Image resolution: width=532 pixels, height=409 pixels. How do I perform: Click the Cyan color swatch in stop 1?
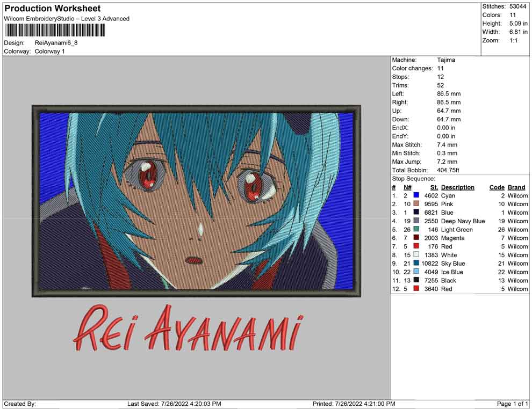[x=416, y=196]
